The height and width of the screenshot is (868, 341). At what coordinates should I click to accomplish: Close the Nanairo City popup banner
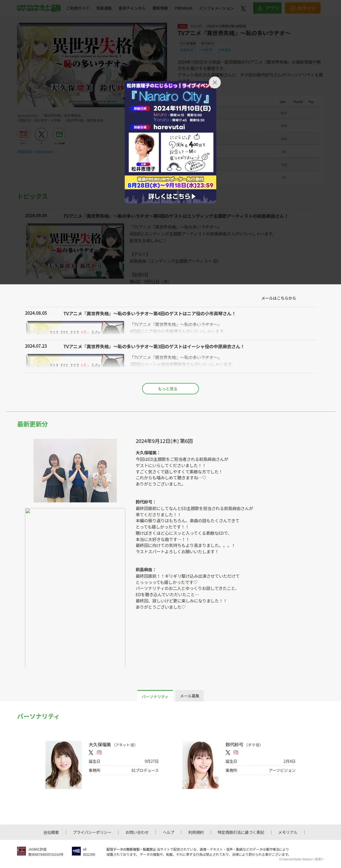215,82
